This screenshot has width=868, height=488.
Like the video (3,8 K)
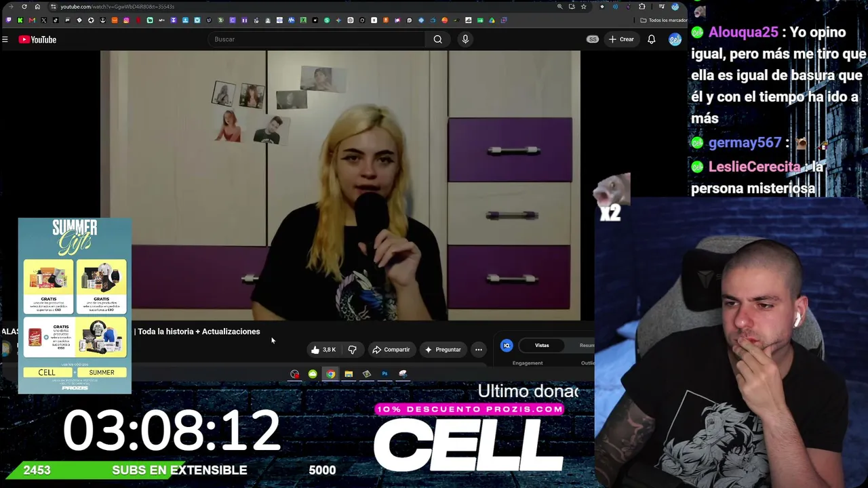click(323, 350)
